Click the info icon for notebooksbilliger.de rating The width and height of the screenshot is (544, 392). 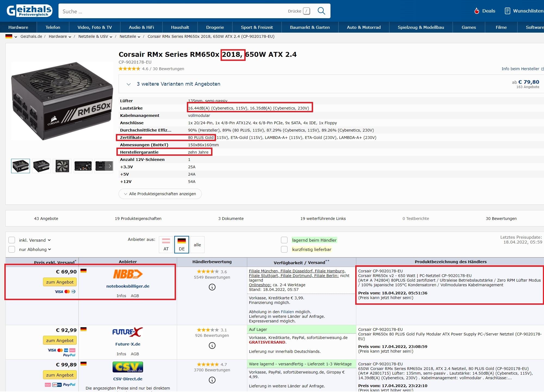coord(212,287)
